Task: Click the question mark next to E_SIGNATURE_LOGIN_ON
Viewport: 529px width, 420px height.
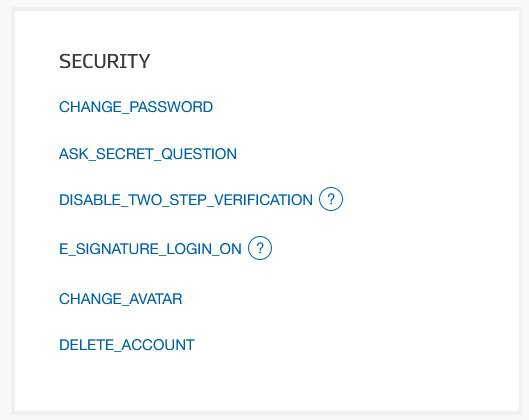Action: click(260, 248)
